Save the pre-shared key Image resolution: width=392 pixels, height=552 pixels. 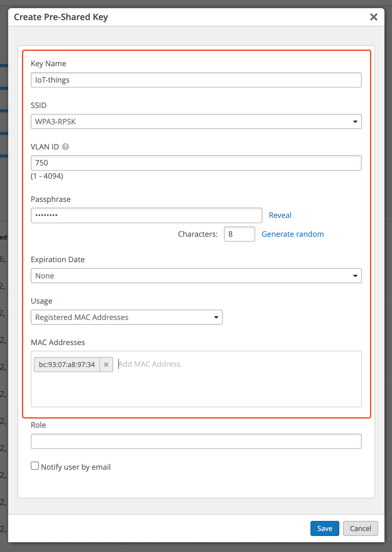(x=325, y=528)
